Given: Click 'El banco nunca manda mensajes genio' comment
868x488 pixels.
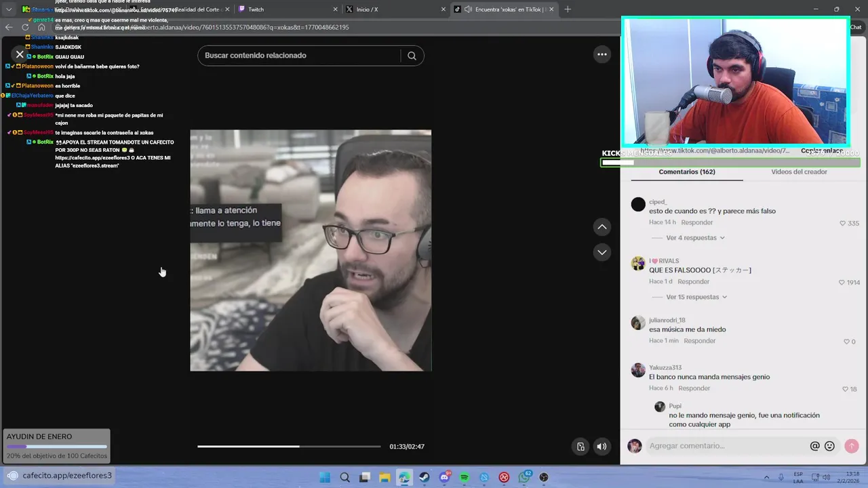Looking at the screenshot, I should click(709, 377).
